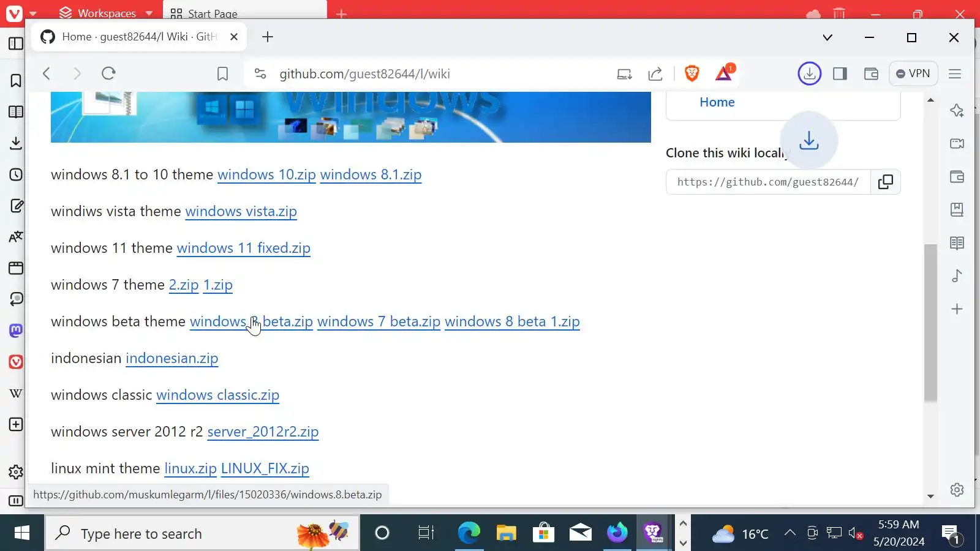Select the wiki clone URL field
This screenshot has height=551, width=980.
click(x=768, y=182)
